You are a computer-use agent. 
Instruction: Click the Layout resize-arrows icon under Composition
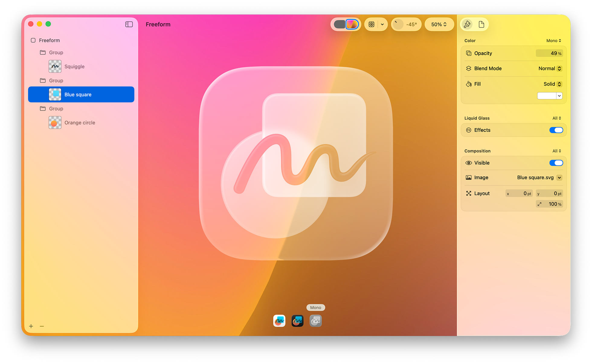pos(468,193)
